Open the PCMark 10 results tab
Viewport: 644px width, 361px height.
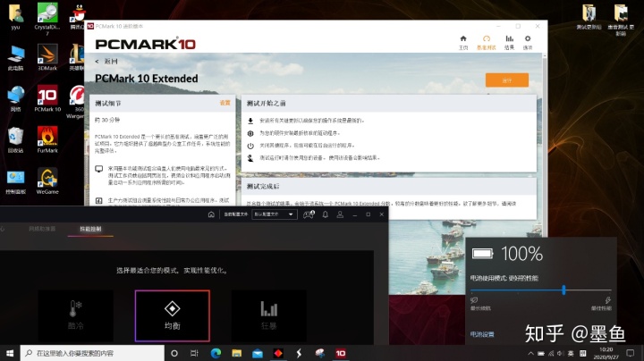(509, 42)
